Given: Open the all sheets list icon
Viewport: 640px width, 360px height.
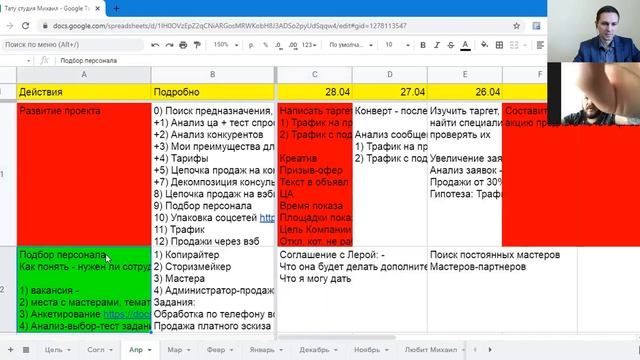Looking at the screenshot, I should pyautogui.click(x=26, y=350).
